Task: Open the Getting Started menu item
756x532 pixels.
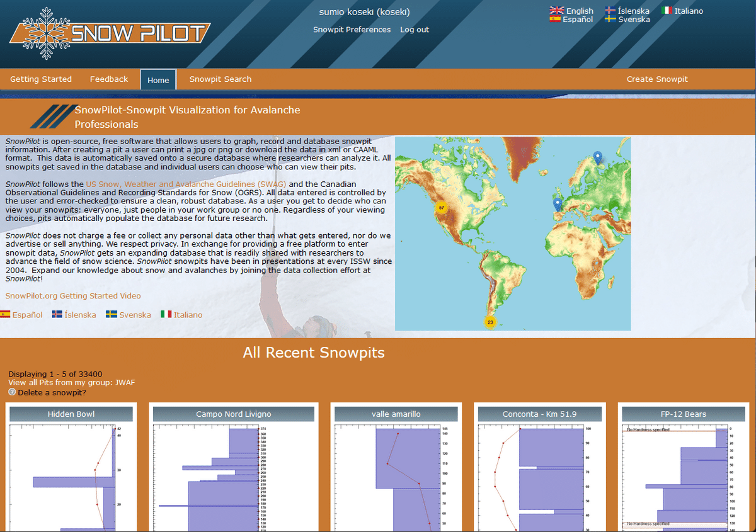Action: (41, 79)
